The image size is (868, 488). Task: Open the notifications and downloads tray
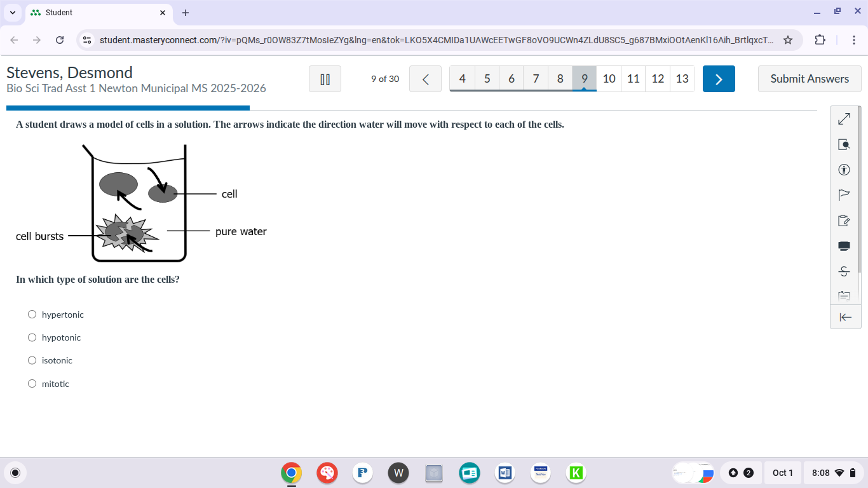coord(740,473)
